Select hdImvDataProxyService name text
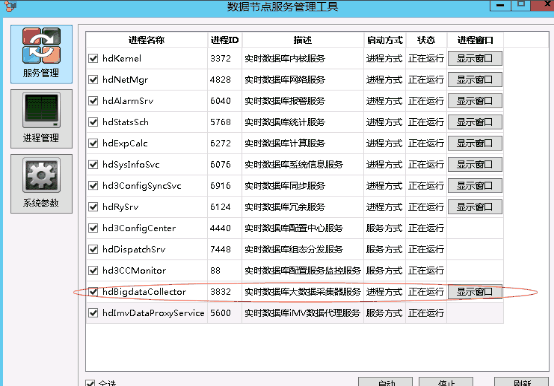554x386 pixels. click(x=153, y=313)
